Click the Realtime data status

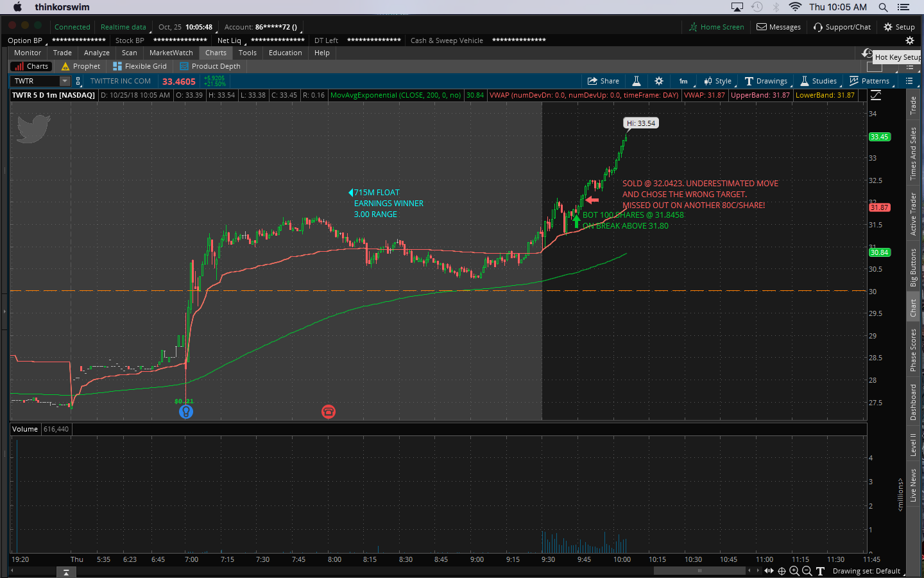coord(123,27)
